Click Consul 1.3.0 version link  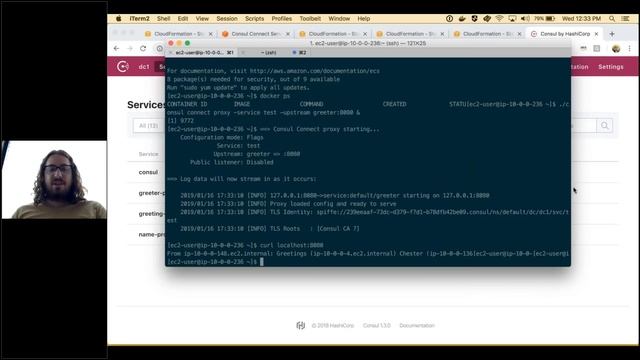[376, 325]
